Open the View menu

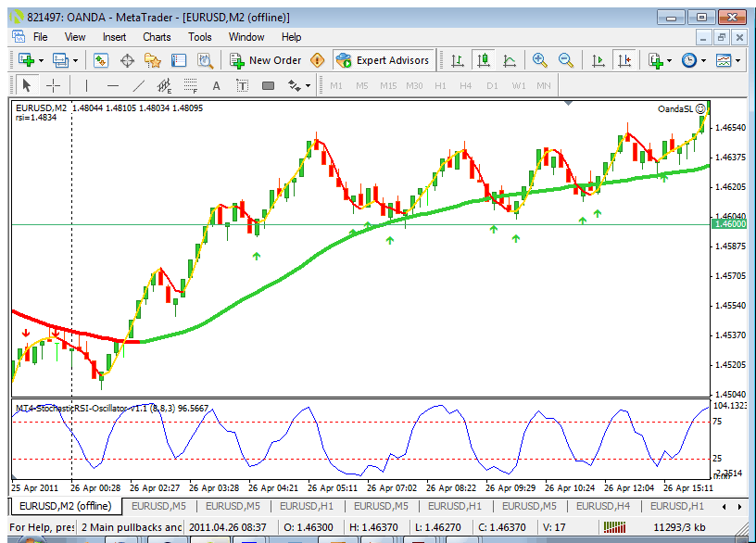point(75,37)
